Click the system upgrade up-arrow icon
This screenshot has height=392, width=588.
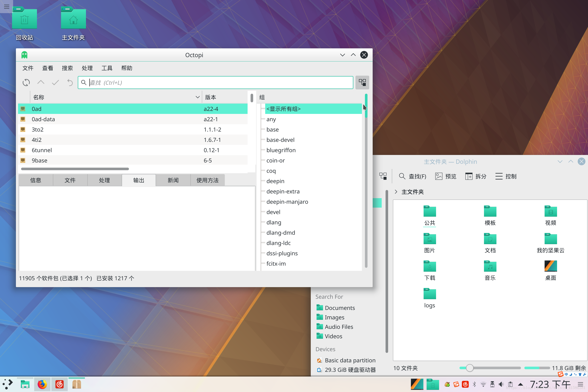coord(41,83)
